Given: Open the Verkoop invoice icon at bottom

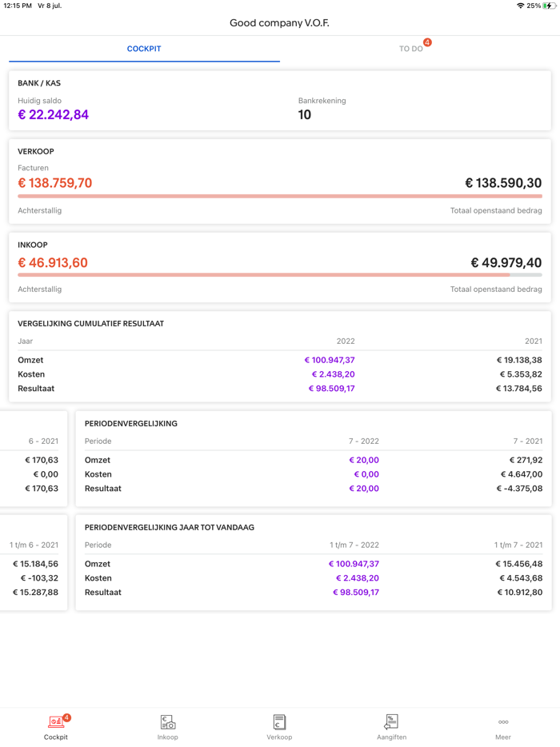Looking at the screenshot, I should click(x=279, y=720).
